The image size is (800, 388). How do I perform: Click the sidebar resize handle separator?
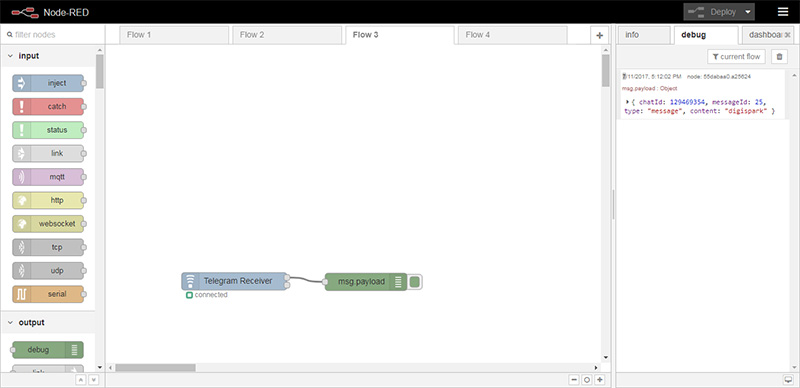[613, 204]
